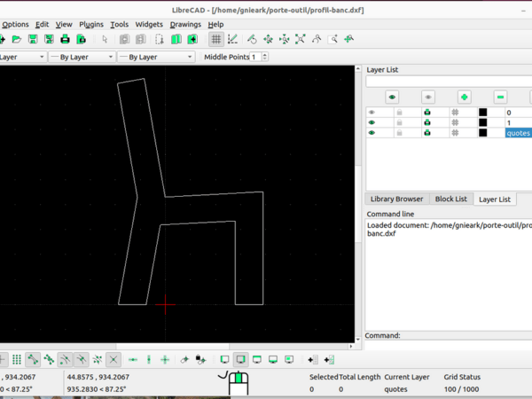Toggle visibility of the quotes layer

pyautogui.click(x=372, y=132)
